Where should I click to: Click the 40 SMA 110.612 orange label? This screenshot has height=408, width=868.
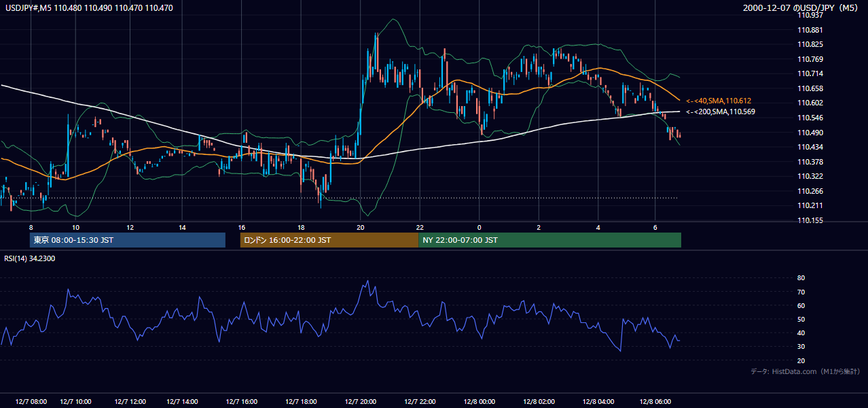click(x=720, y=101)
